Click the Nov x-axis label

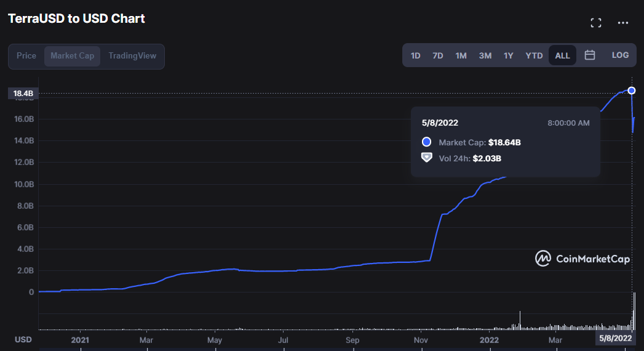pos(421,340)
